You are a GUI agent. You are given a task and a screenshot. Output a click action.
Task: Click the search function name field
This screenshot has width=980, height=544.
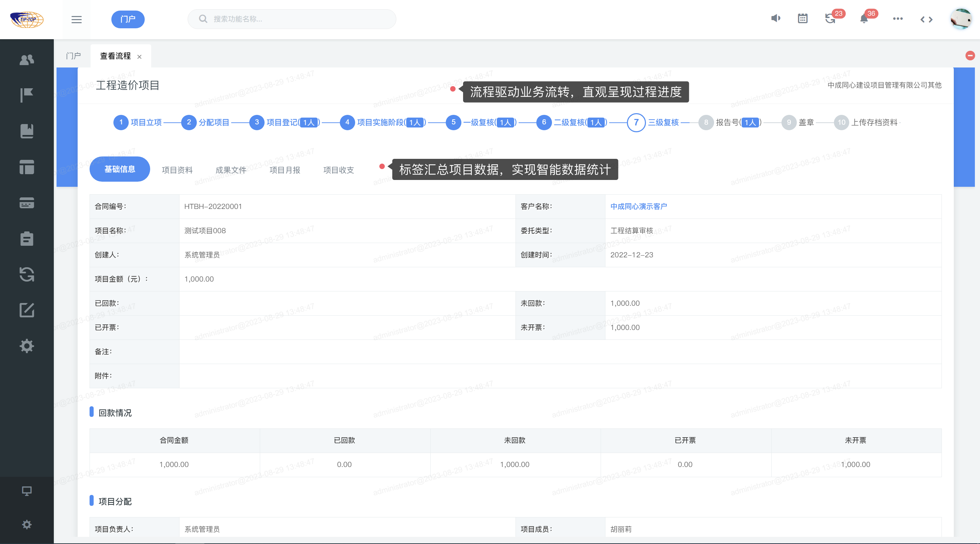pos(297,19)
